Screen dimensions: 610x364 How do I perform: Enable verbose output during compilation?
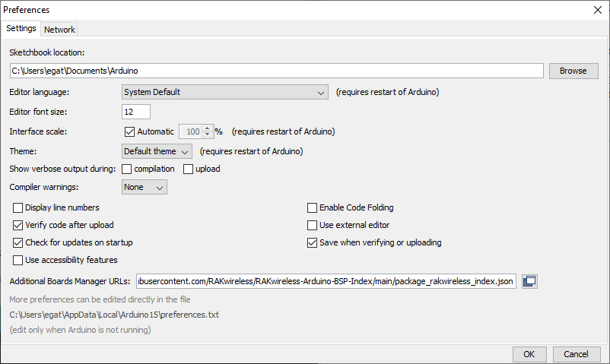tap(126, 169)
